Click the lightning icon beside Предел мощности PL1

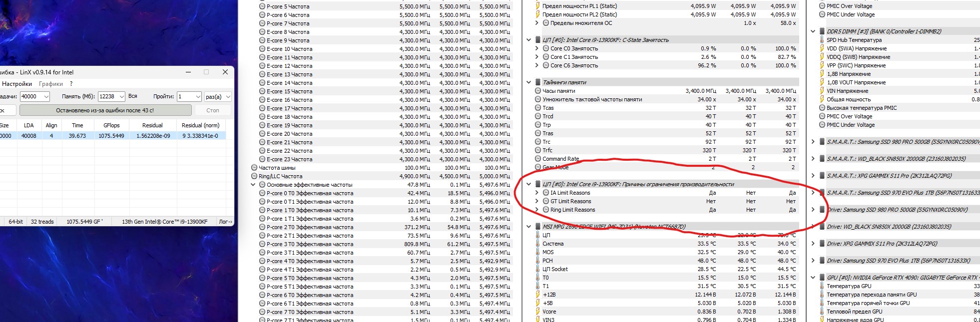coord(538,6)
